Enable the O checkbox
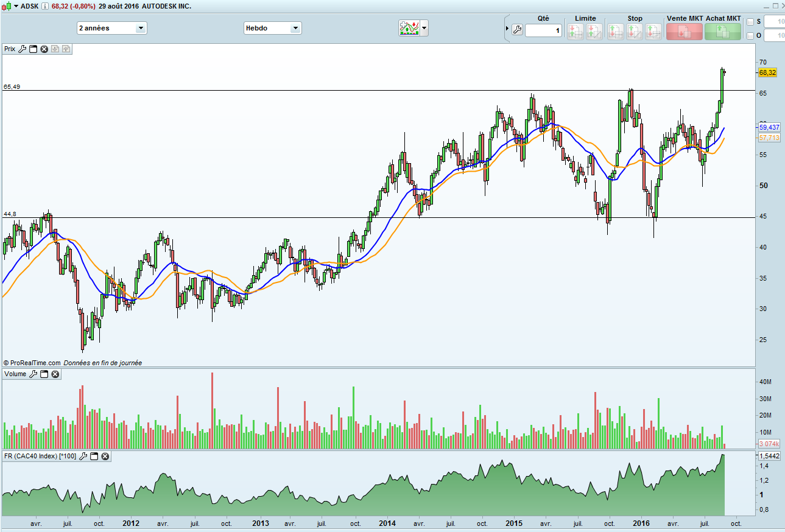785x532 pixels. pyautogui.click(x=750, y=35)
